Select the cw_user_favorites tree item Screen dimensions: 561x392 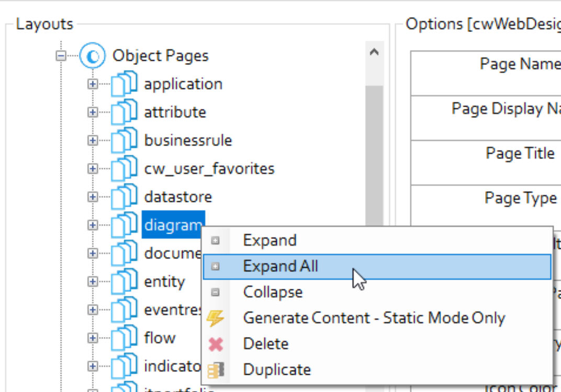tap(209, 169)
